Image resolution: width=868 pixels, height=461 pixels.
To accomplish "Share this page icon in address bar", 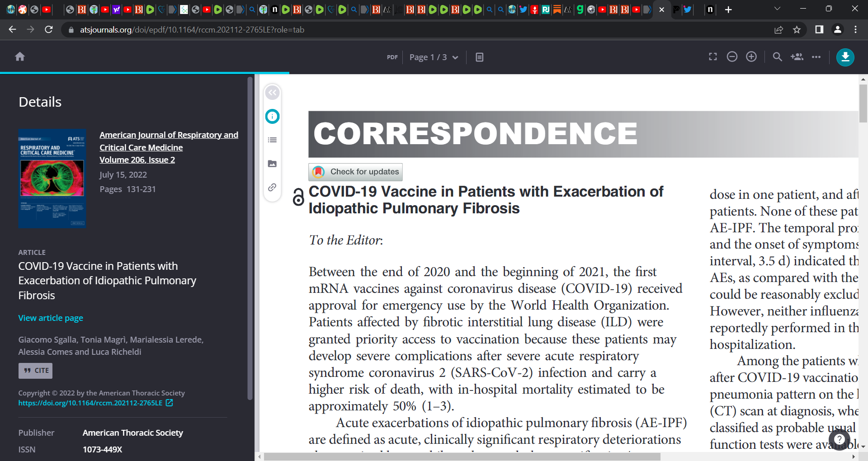I will click(778, 30).
